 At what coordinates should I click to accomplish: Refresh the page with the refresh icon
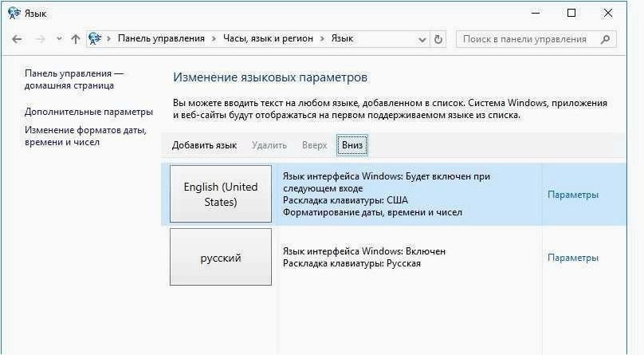(438, 39)
